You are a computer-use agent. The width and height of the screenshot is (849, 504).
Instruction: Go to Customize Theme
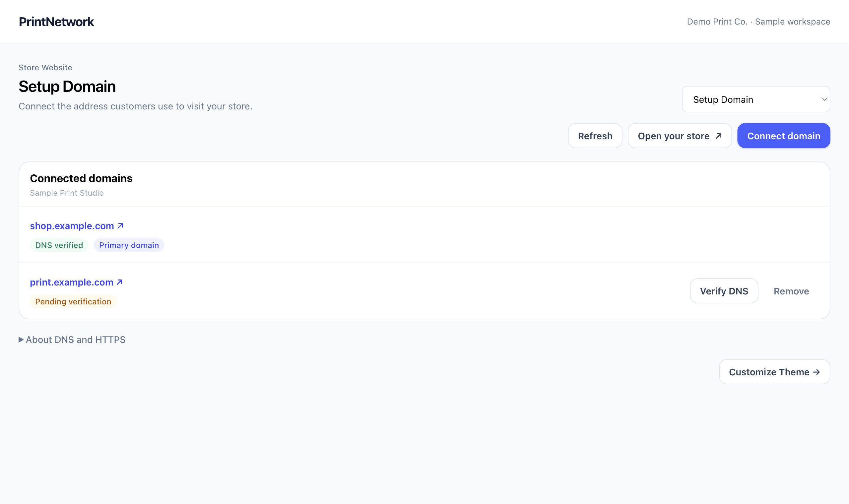[x=774, y=372]
